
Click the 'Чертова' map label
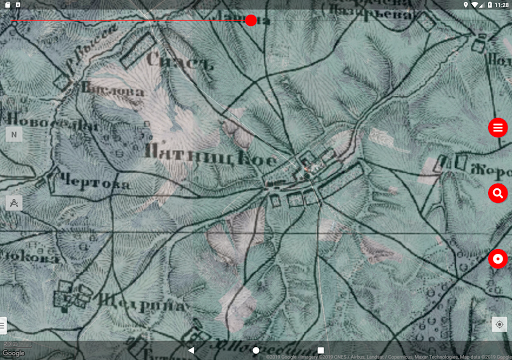(95, 182)
